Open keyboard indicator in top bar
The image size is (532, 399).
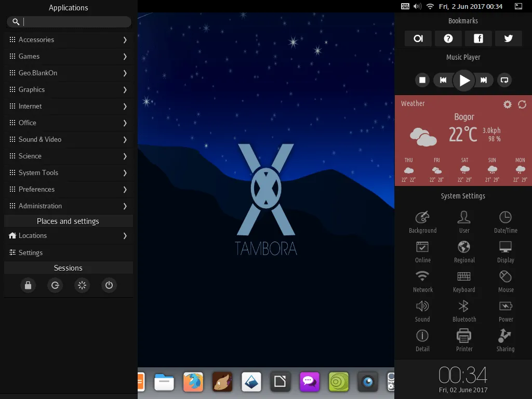click(405, 6)
